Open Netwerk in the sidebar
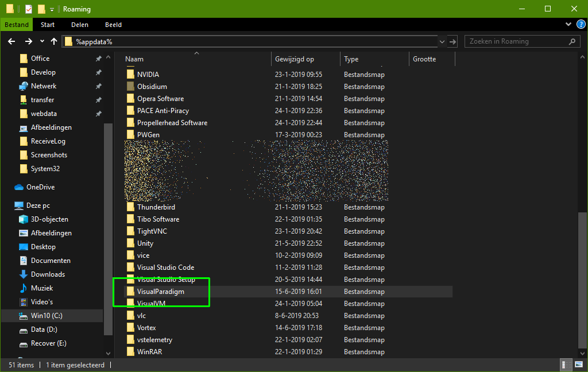The image size is (588, 372). point(44,86)
